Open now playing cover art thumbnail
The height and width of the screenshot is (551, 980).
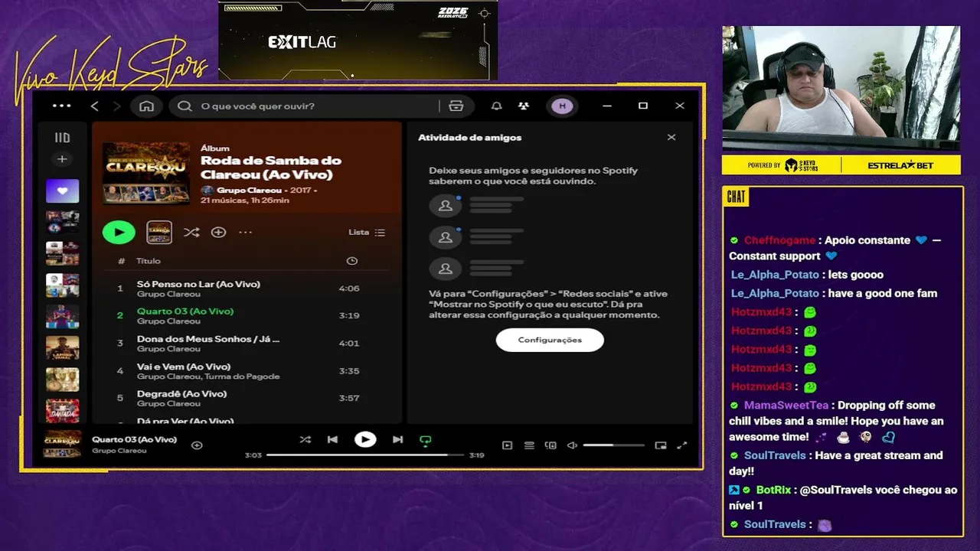[x=62, y=445]
